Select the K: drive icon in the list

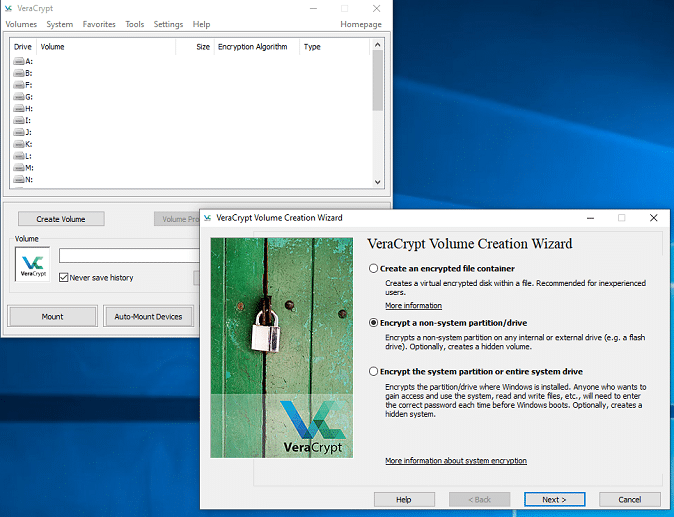pyautogui.click(x=18, y=144)
